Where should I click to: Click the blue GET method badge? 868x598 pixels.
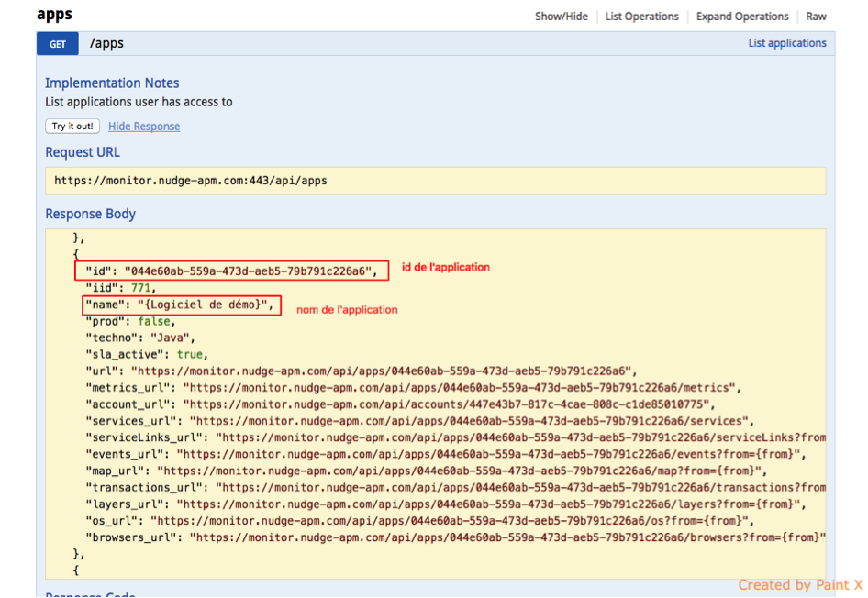(x=58, y=43)
